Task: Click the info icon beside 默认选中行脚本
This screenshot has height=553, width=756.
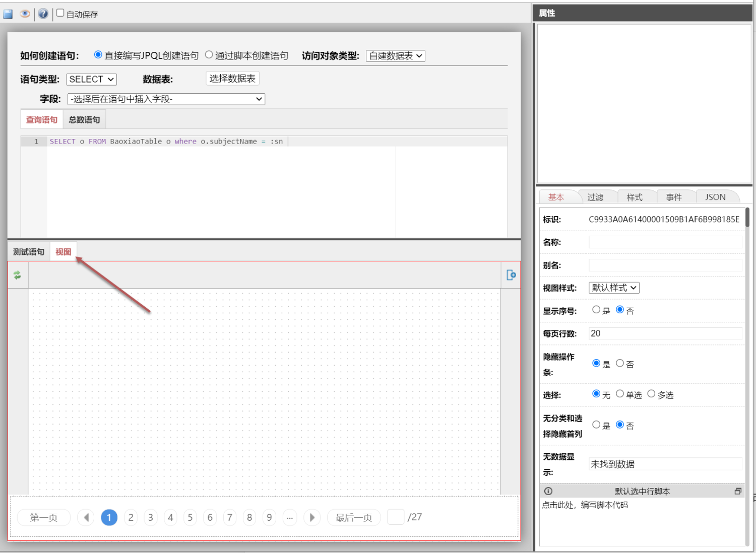Action: coord(548,491)
